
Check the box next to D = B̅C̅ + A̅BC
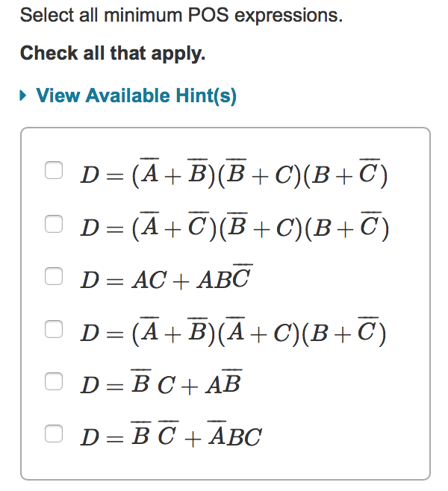(x=54, y=434)
